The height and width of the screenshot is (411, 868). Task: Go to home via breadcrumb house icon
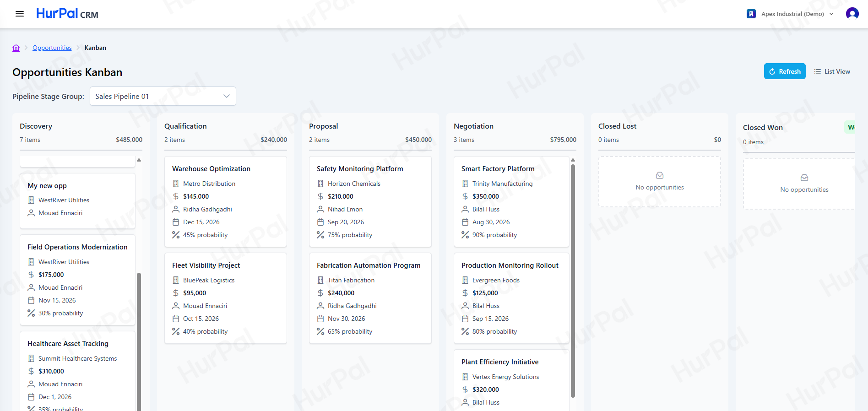coord(16,48)
